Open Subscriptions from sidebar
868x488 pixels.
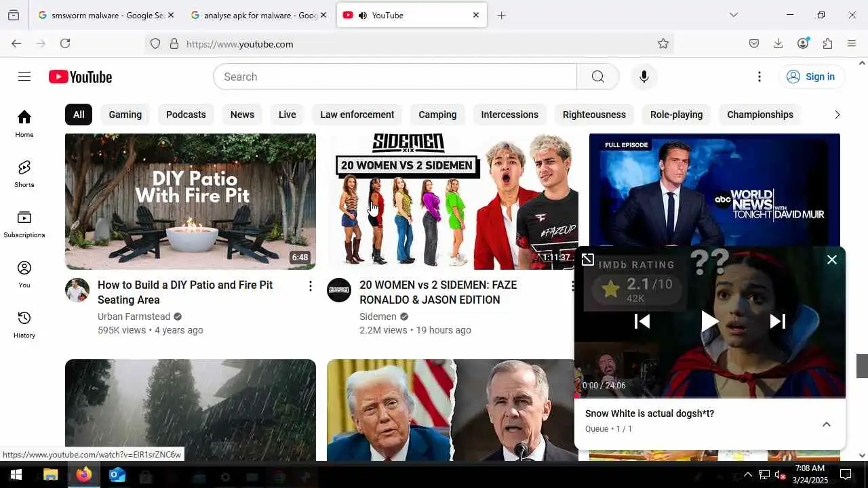[24, 224]
